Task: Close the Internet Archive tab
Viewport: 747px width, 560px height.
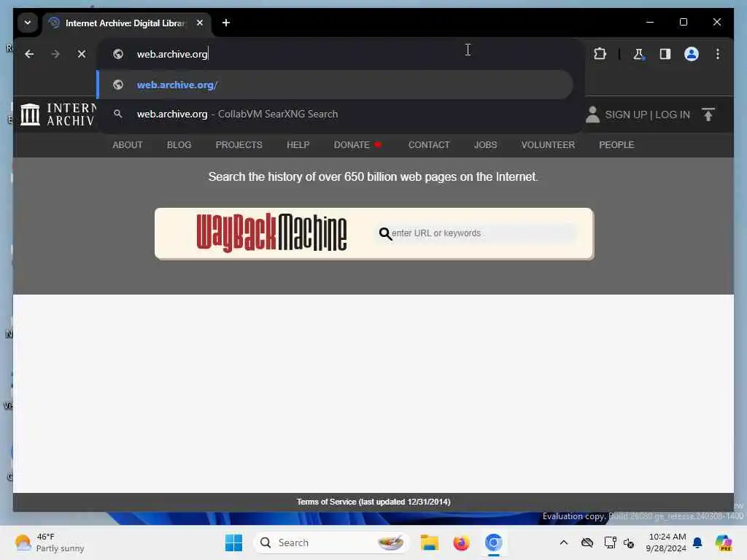Action: click(200, 23)
